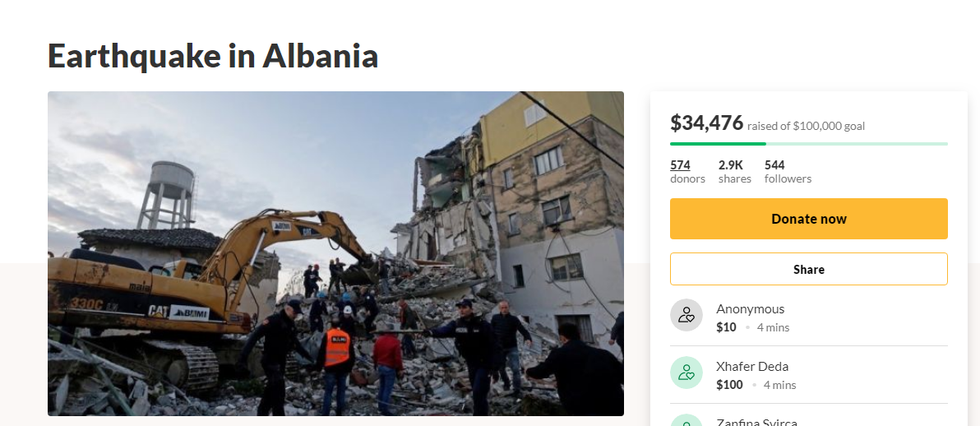The width and height of the screenshot is (980, 426).
Task: Open the earthquake rescue campaign photo
Action: coord(335,253)
